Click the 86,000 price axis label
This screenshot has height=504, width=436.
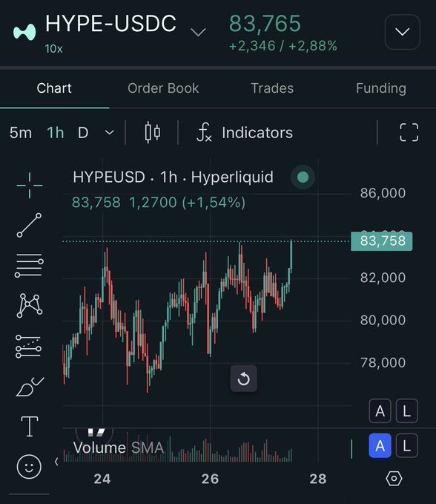383,193
